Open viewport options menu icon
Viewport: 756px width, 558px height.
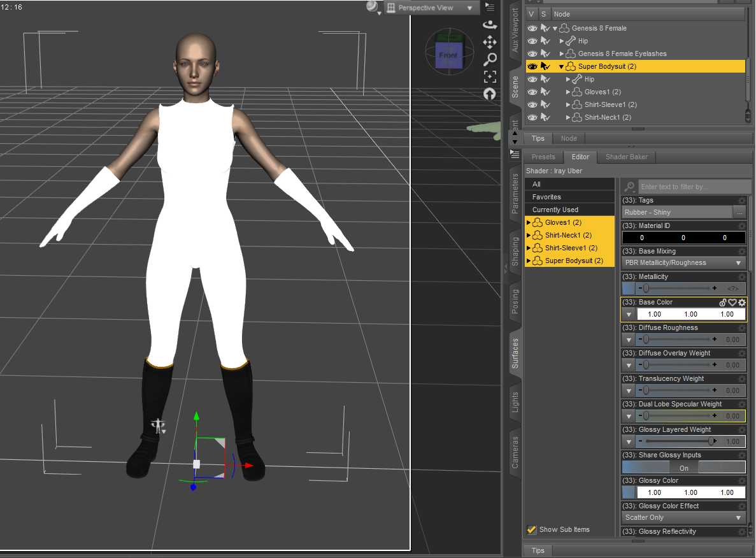[490, 7]
